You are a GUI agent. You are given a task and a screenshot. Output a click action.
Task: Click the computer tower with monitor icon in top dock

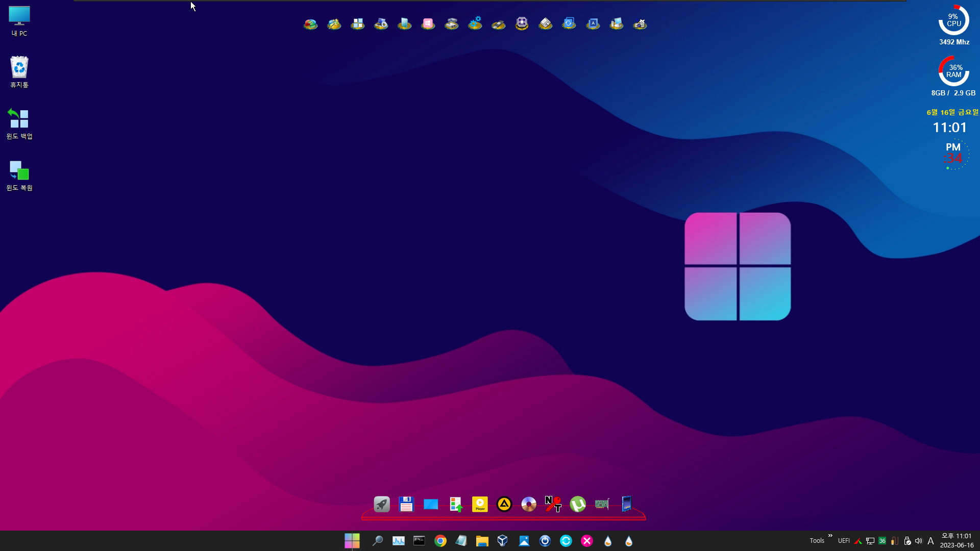(x=616, y=24)
